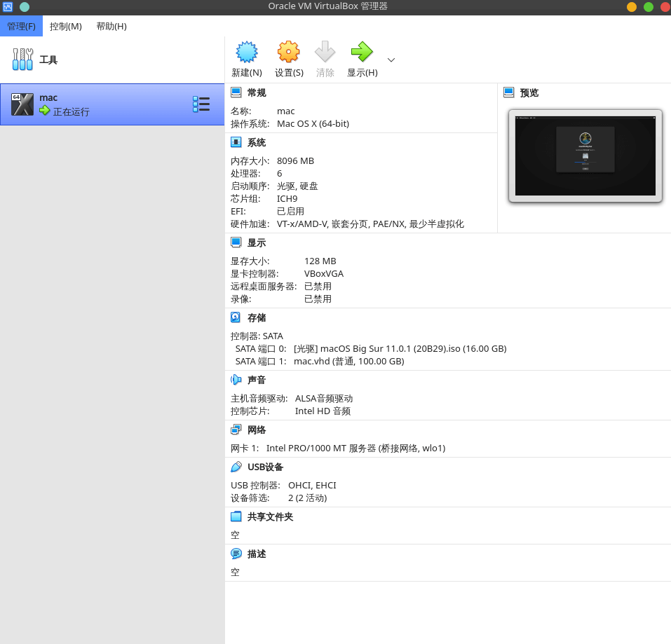Click the 存储 disk icon

point(236,317)
